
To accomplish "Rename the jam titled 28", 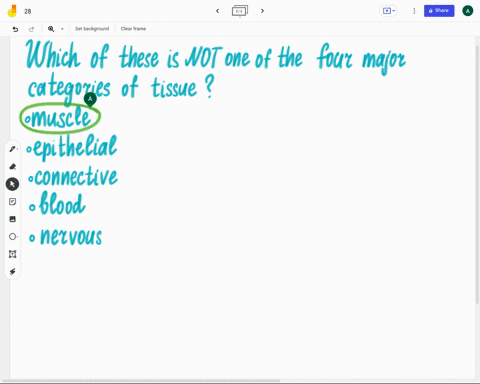I will [28, 11].
